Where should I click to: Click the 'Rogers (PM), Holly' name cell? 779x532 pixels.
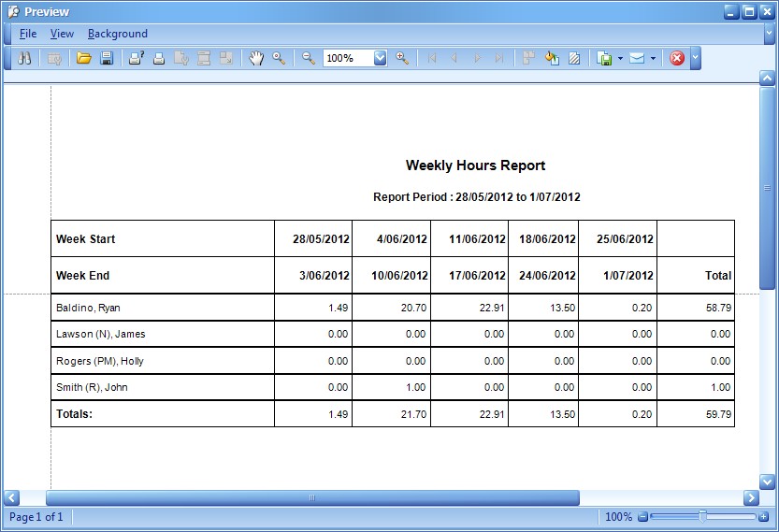point(163,361)
